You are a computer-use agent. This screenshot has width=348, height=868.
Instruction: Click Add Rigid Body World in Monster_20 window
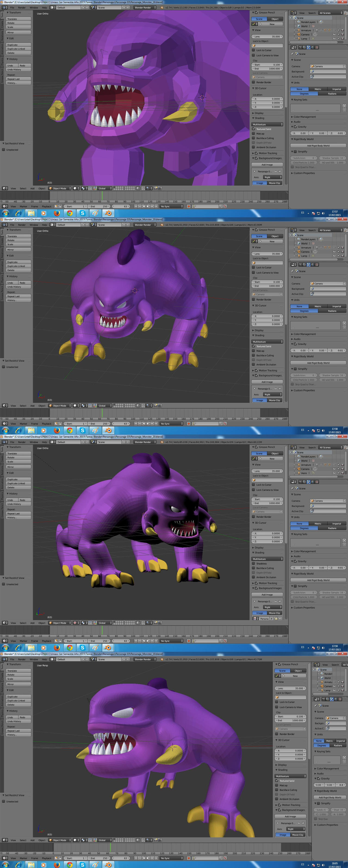pyautogui.click(x=318, y=580)
